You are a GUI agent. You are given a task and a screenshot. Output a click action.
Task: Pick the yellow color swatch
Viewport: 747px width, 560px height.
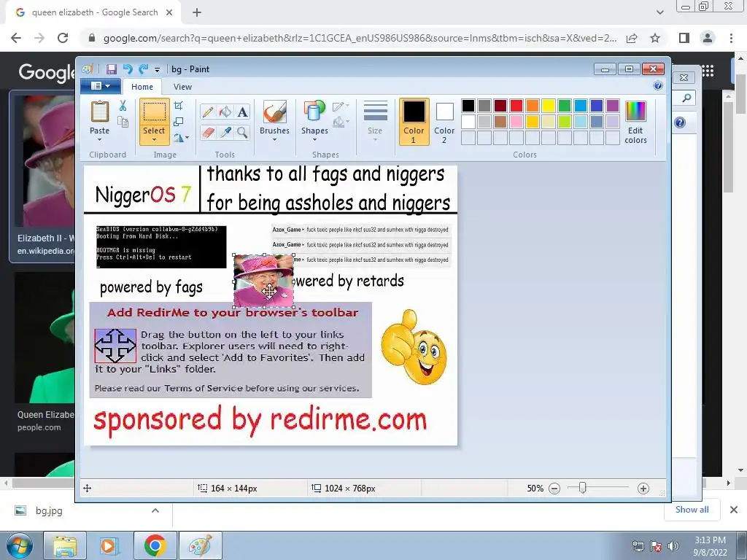click(549, 106)
